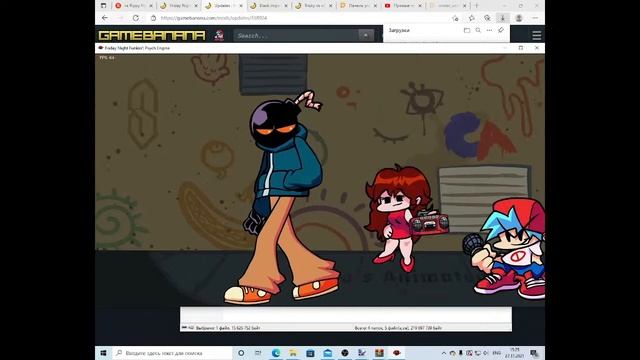Open the browser favorites list
The height and width of the screenshot is (360, 640).
point(471,18)
